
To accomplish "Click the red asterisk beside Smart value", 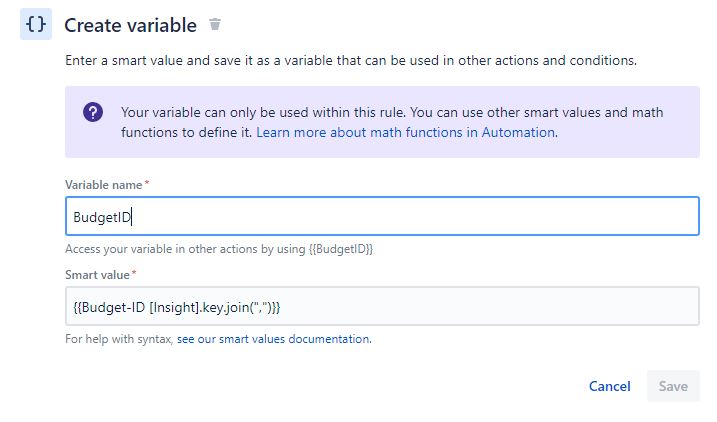I will tap(134, 273).
